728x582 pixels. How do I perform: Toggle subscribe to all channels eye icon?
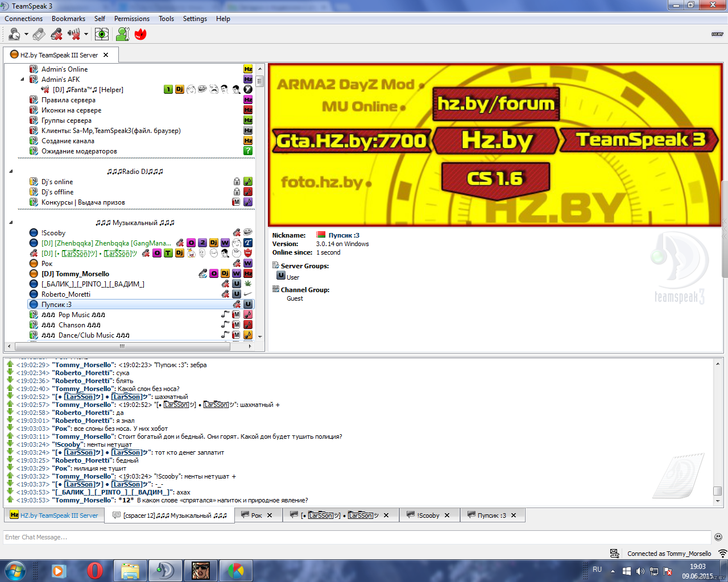102,34
